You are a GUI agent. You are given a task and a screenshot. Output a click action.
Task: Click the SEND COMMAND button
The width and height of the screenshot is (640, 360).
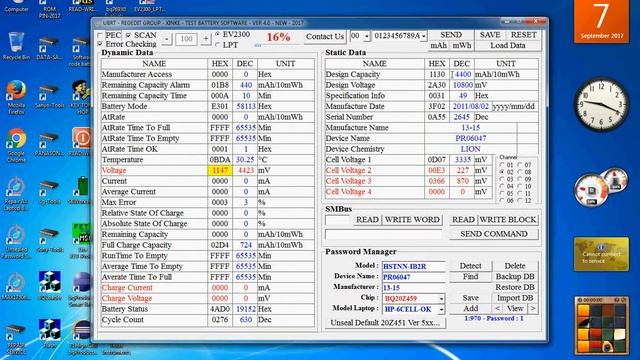[494, 234]
